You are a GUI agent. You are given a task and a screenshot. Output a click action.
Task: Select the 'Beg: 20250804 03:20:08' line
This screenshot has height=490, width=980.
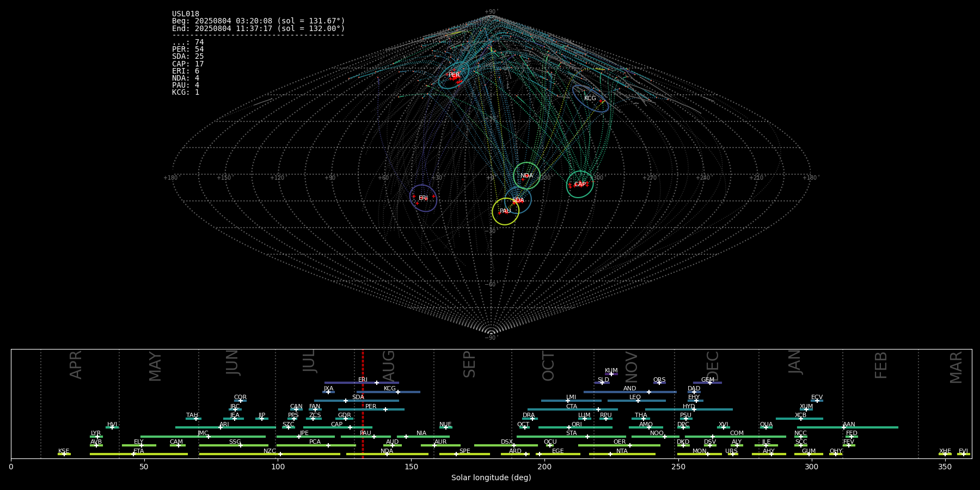click(x=259, y=21)
